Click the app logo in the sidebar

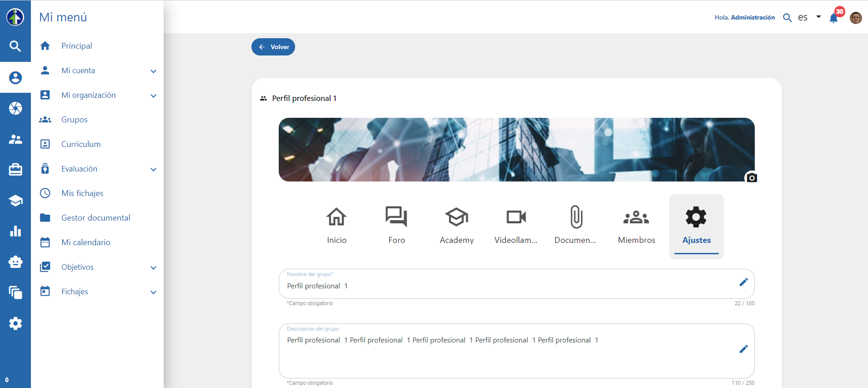pyautogui.click(x=15, y=17)
